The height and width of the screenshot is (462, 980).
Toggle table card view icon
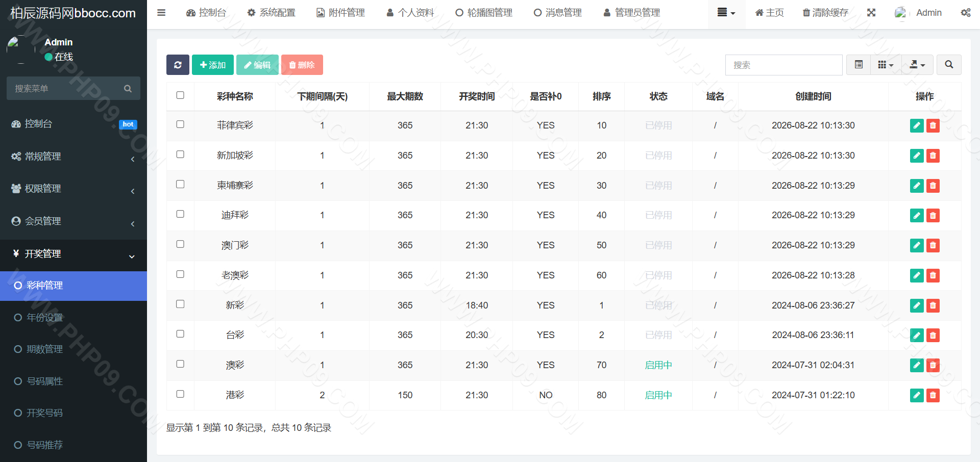coord(859,65)
